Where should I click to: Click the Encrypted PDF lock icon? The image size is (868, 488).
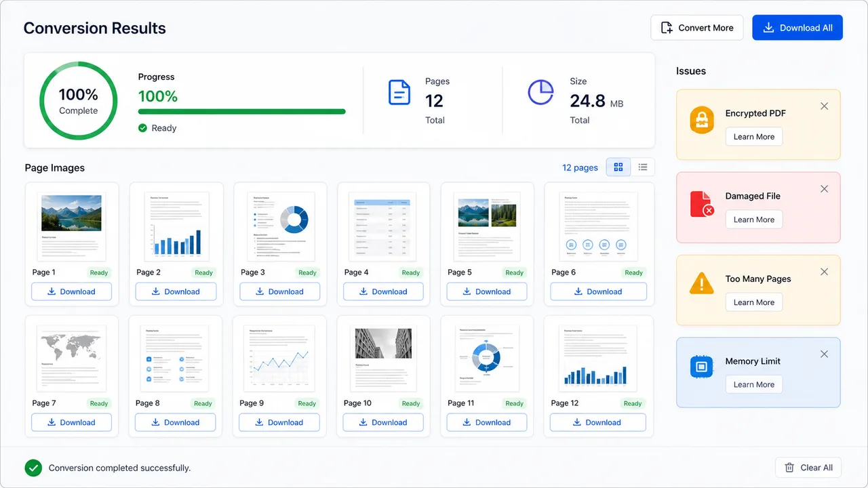point(702,120)
